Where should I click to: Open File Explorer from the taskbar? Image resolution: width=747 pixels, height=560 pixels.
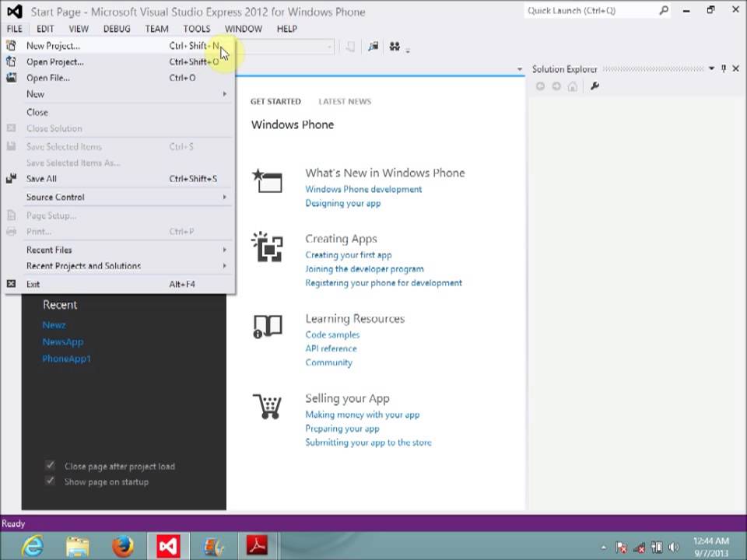[78, 546]
